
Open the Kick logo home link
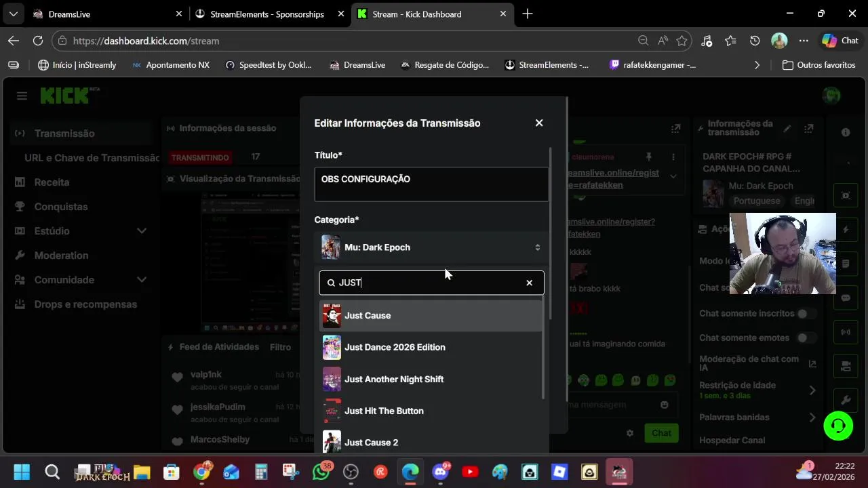(x=69, y=96)
